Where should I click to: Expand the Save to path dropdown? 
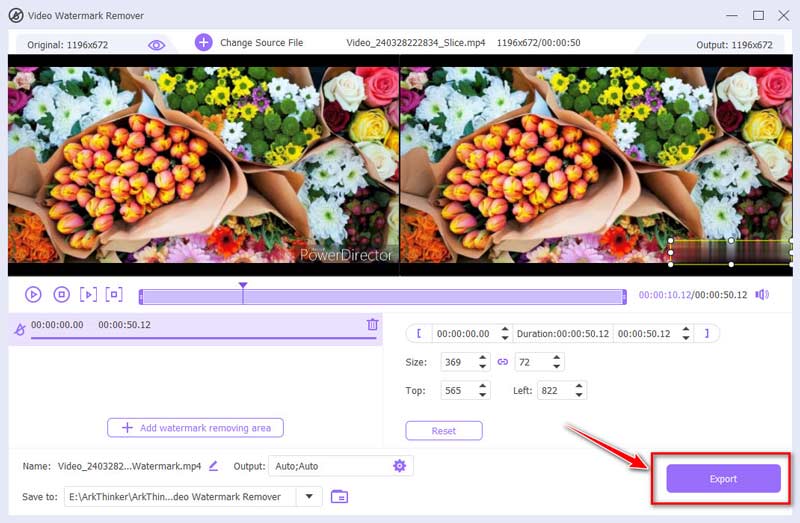[x=309, y=496]
